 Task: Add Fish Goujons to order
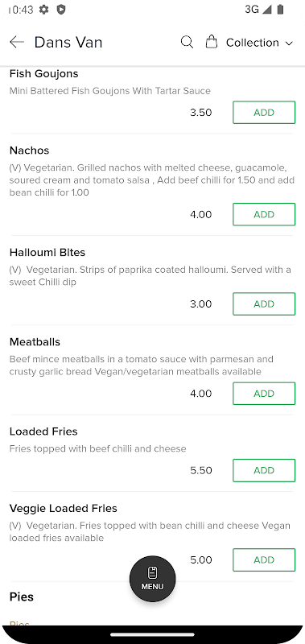(x=264, y=113)
